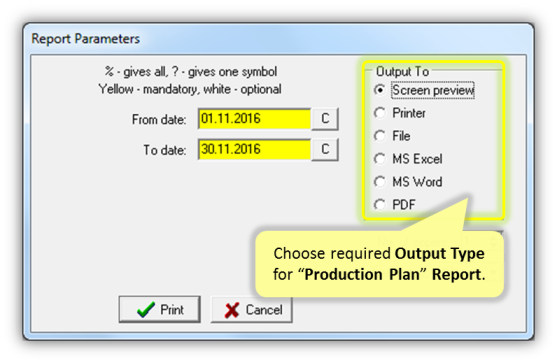557x363 pixels.
Task: Click the faded No. of copies spinner arrows
Action: coord(496,242)
